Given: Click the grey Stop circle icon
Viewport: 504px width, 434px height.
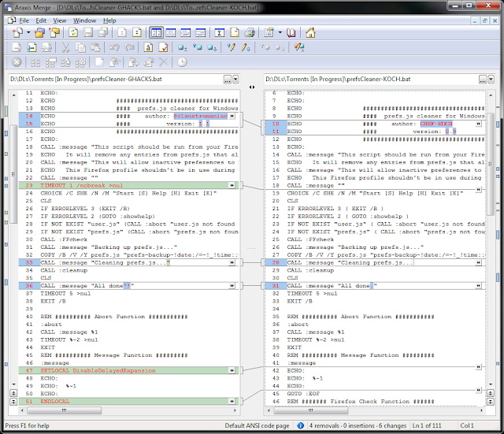Looking at the screenshot, I should (x=17, y=62).
